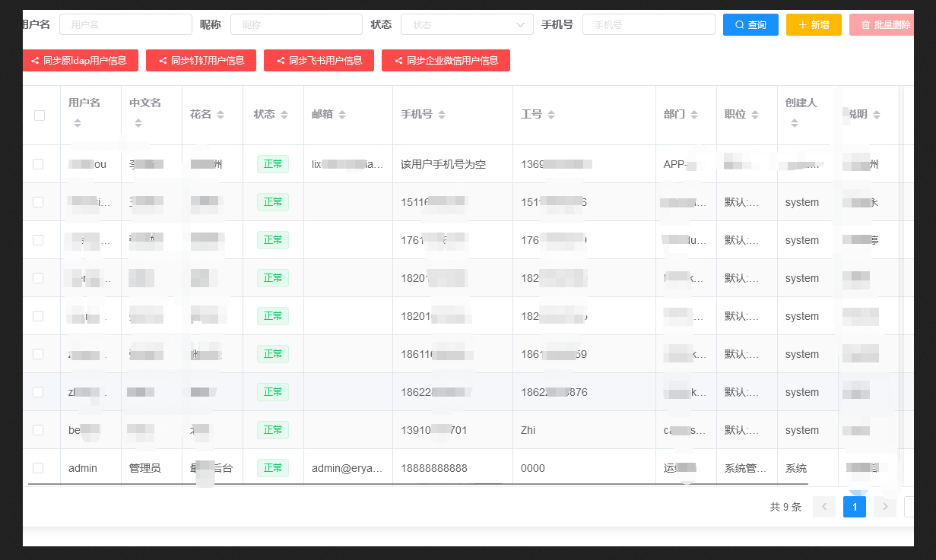The height and width of the screenshot is (560, 936).
Task: Select the 同步企业微信用户信息 action
Action: pos(448,60)
